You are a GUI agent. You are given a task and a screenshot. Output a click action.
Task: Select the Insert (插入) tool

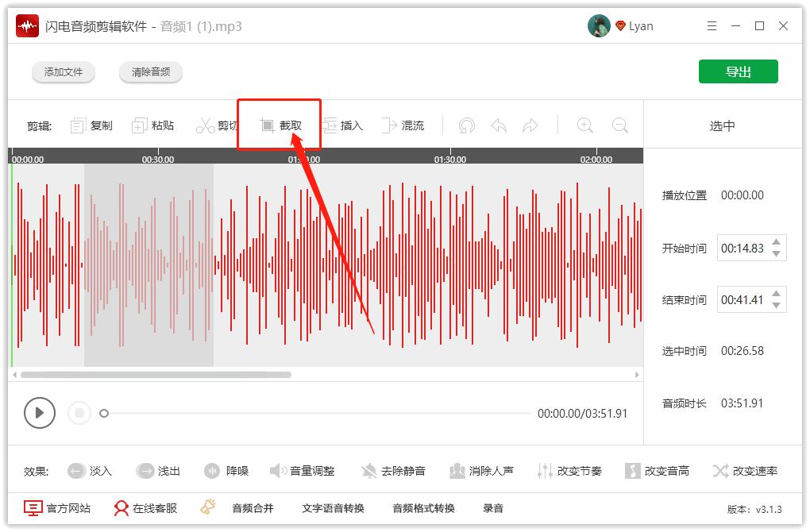pyautogui.click(x=345, y=125)
